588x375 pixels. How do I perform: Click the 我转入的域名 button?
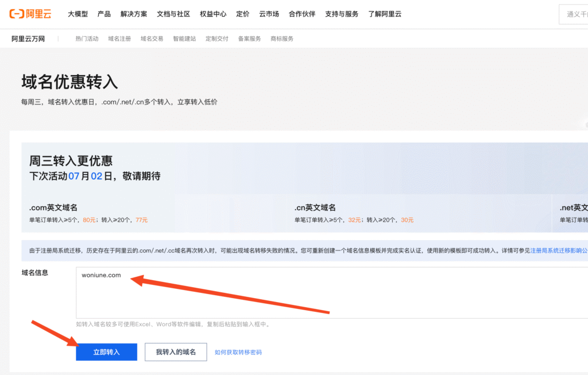tap(176, 352)
